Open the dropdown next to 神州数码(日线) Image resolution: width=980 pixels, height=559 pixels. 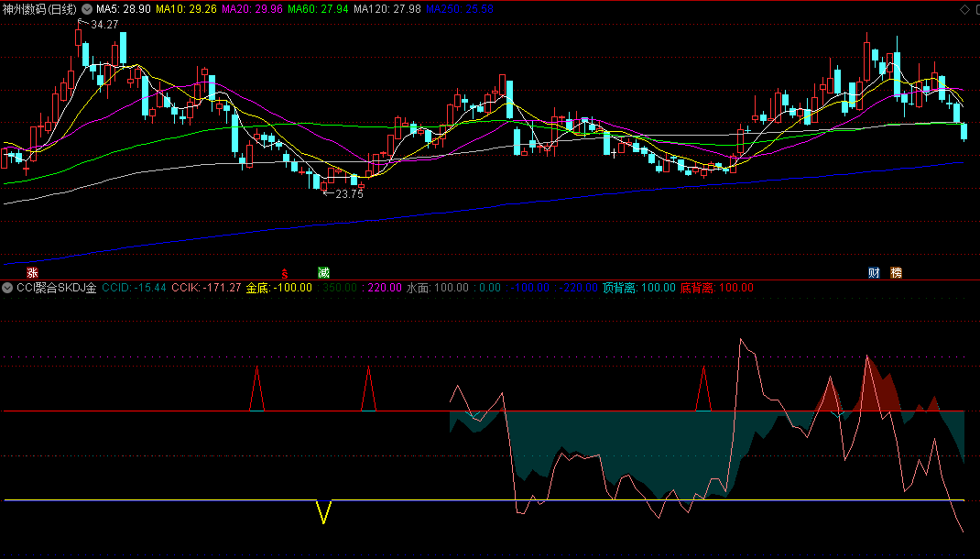[87, 9]
